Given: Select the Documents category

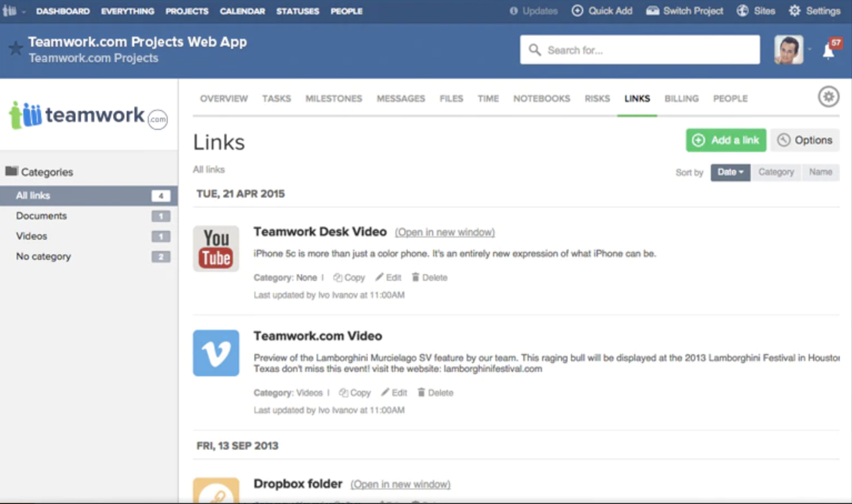Looking at the screenshot, I should (89, 216).
